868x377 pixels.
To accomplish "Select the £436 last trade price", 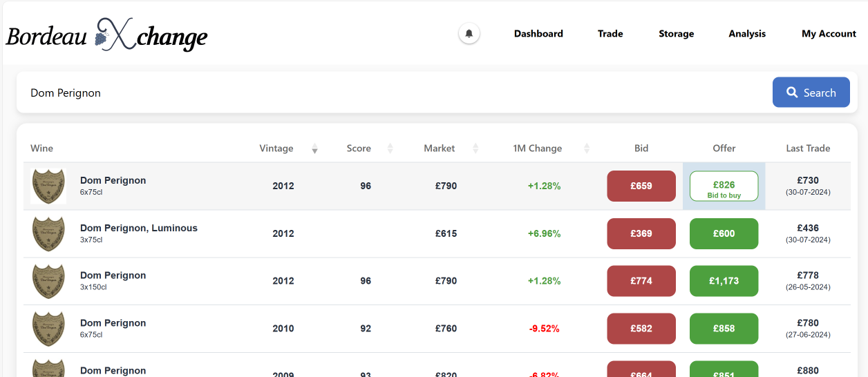I will (x=808, y=228).
